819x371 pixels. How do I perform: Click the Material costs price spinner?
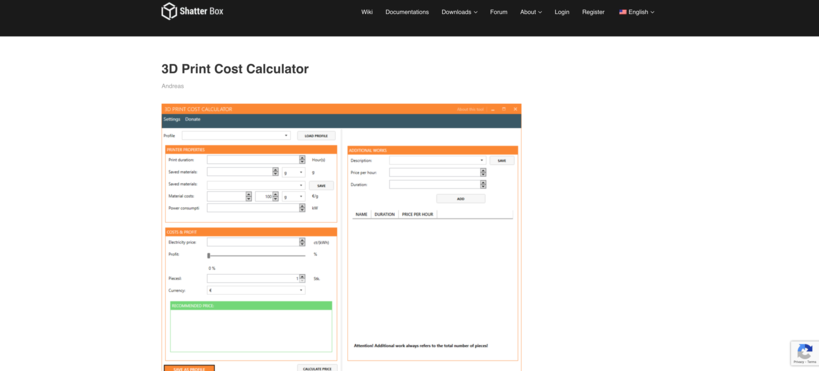click(249, 196)
